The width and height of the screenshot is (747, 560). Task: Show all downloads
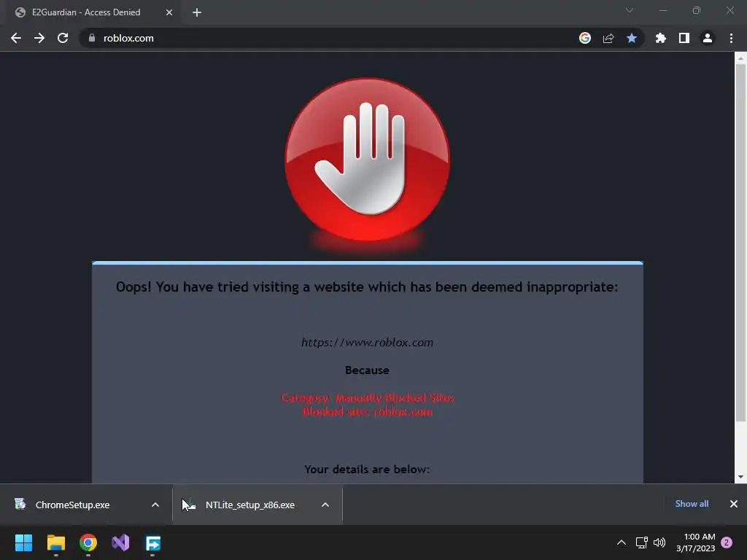[692, 504]
